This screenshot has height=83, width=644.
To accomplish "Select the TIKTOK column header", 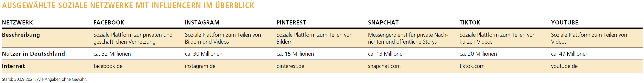I will 469,23.
